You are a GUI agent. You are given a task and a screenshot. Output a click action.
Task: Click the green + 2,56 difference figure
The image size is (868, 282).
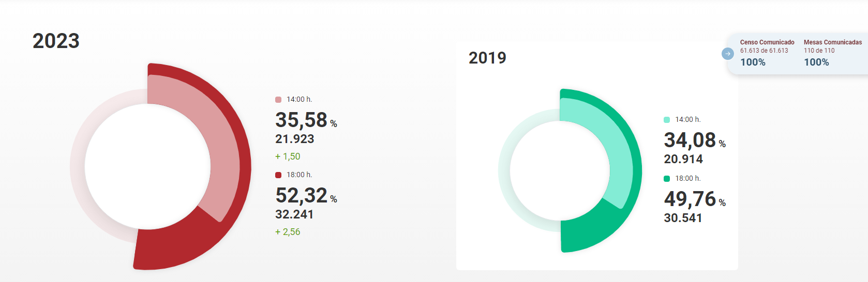[x=288, y=232]
